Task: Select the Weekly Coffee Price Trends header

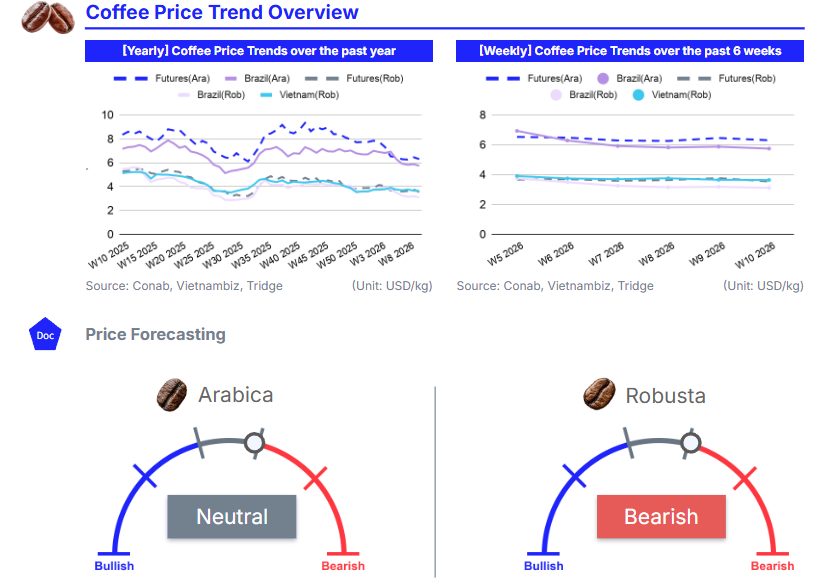Action: click(630, 51)
